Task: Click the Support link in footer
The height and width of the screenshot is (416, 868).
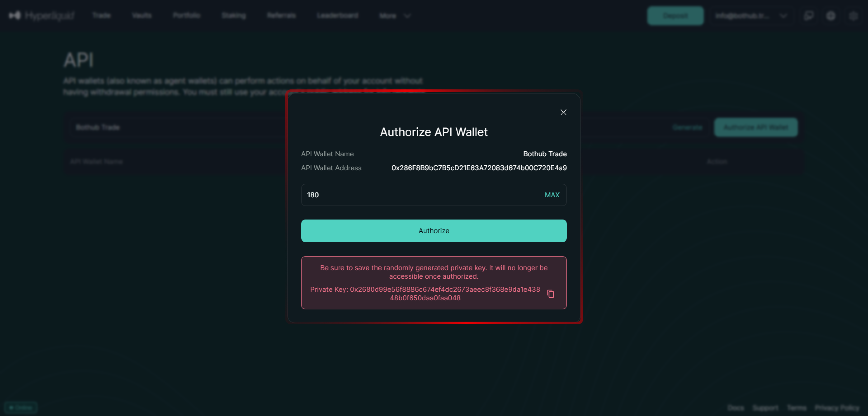Action: [765, 408]
